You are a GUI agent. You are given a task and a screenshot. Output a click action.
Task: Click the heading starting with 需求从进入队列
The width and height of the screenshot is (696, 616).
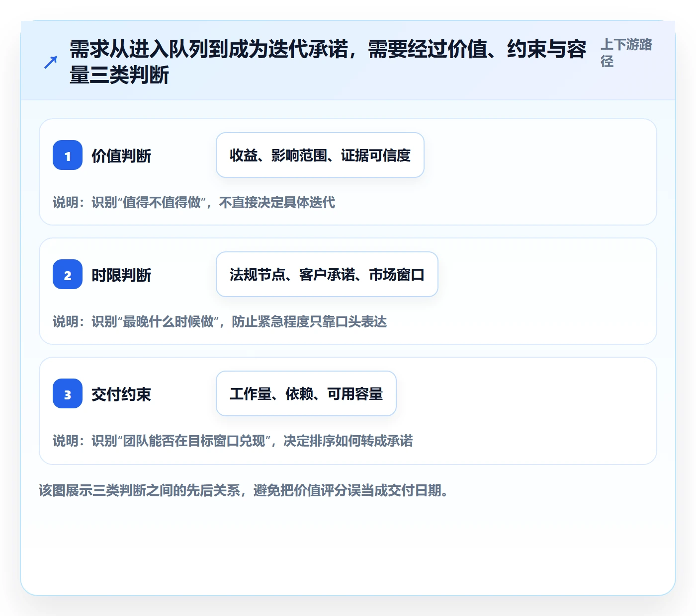point(328,62)
